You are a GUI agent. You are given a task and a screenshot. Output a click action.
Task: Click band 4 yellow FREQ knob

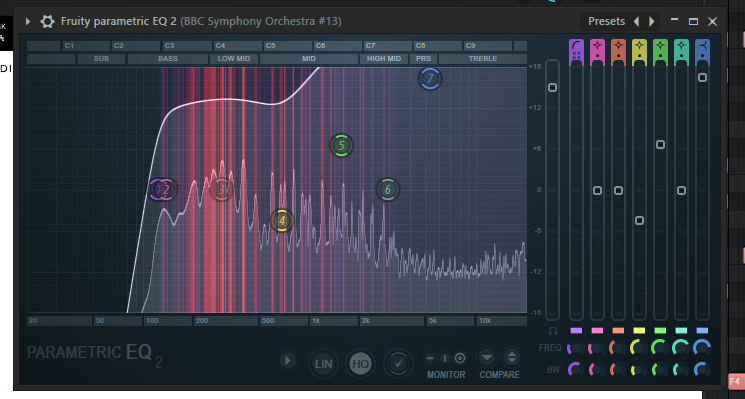coord(639,348)
